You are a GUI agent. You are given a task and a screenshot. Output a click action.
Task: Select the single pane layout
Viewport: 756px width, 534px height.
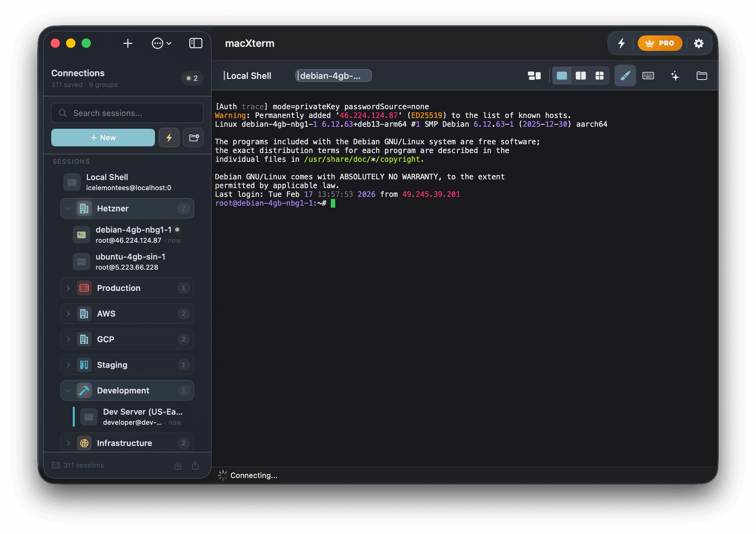(562, 76)
